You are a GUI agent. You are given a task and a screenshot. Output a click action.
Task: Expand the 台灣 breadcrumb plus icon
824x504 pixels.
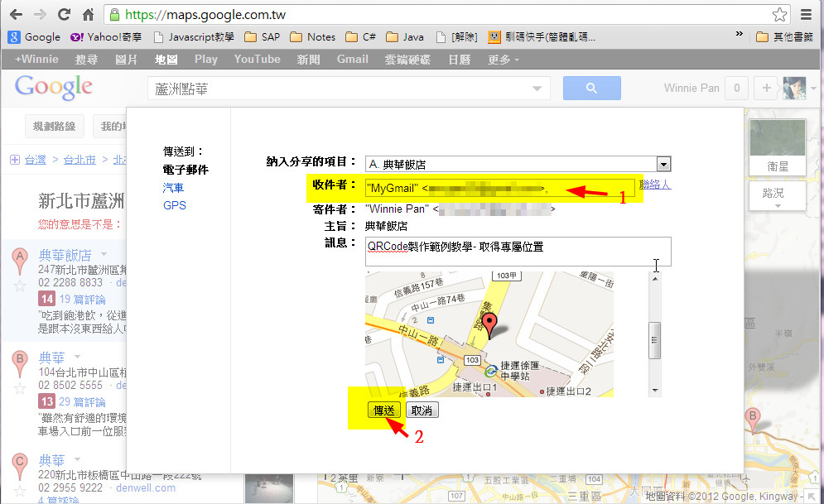(15, 160)
